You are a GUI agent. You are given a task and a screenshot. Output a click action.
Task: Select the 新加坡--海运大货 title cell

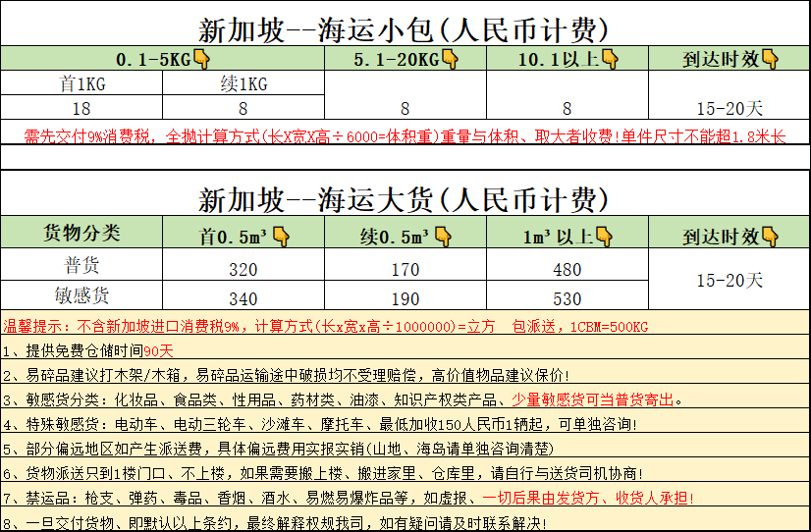(x=405, y=201)
